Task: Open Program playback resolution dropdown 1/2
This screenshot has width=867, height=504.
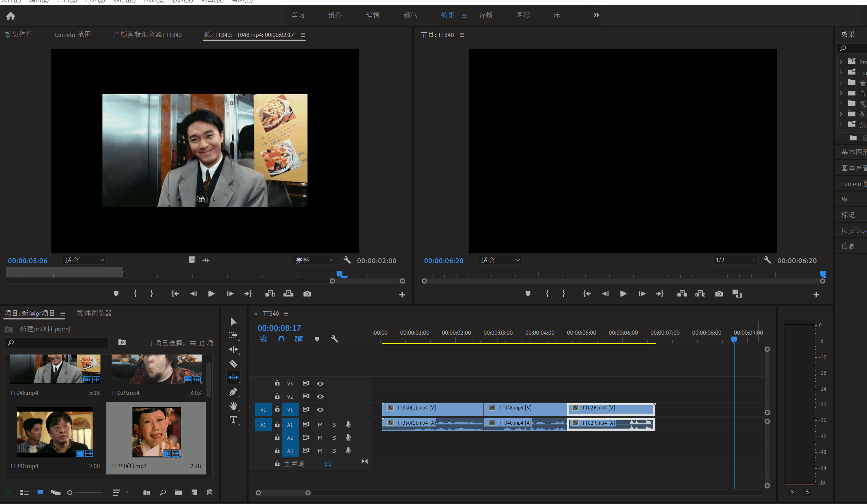Action: click(x=735, y=260)
